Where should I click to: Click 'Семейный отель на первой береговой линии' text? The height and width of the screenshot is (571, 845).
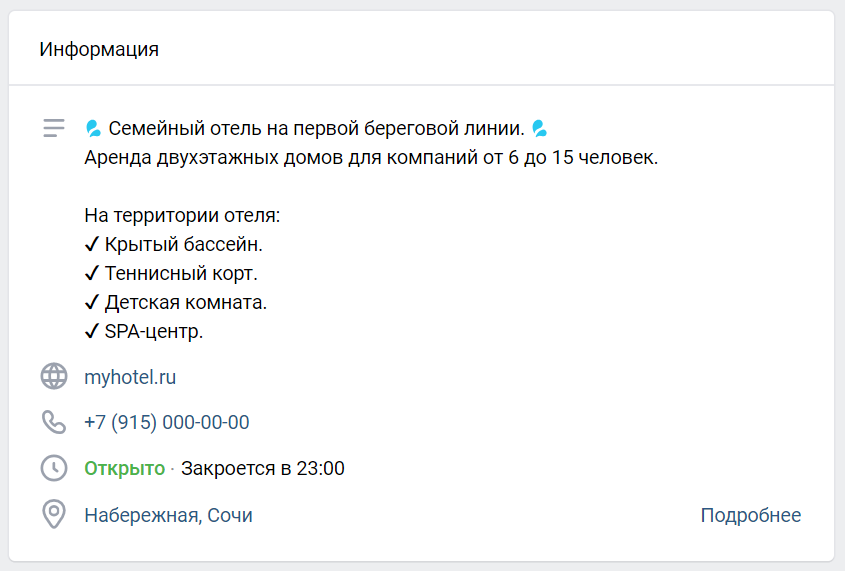click(x=316, y=129)
